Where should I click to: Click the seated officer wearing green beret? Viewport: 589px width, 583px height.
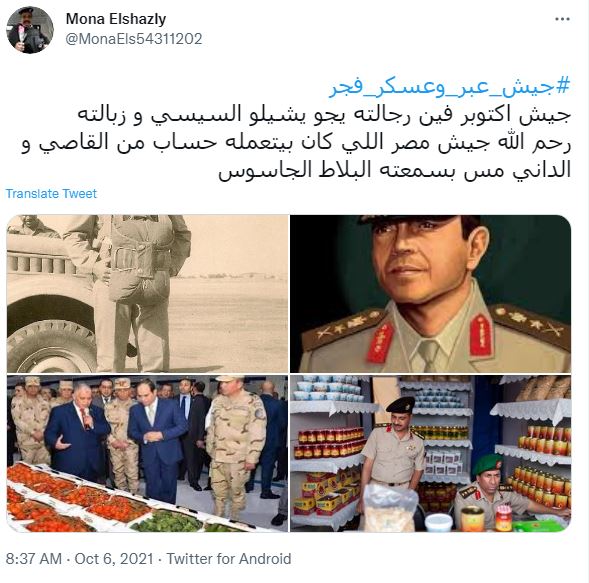point(488,490)
